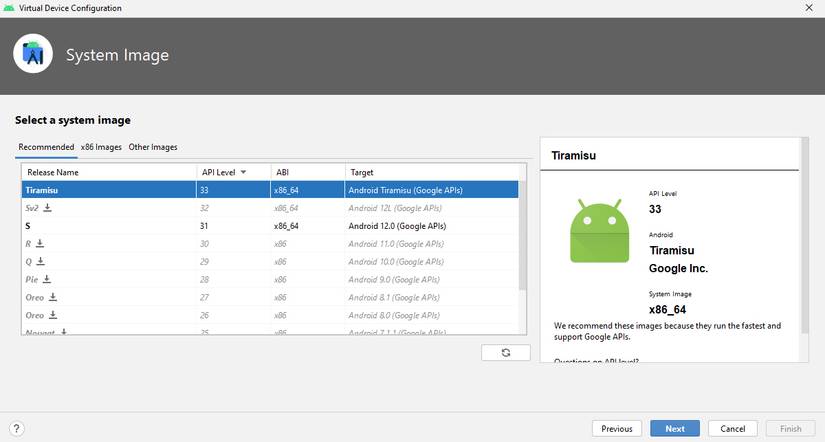Click the API level 31 cell

click(204, 226)
